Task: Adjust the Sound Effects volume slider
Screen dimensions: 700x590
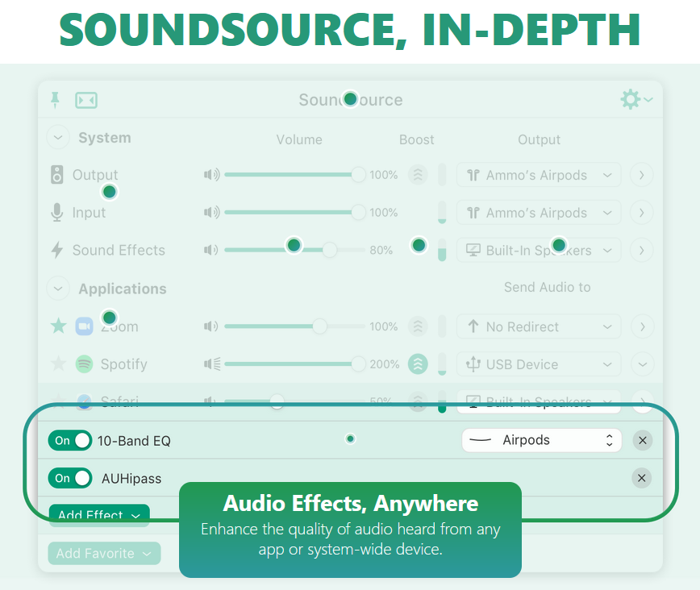Action: (x=294, y=250)
